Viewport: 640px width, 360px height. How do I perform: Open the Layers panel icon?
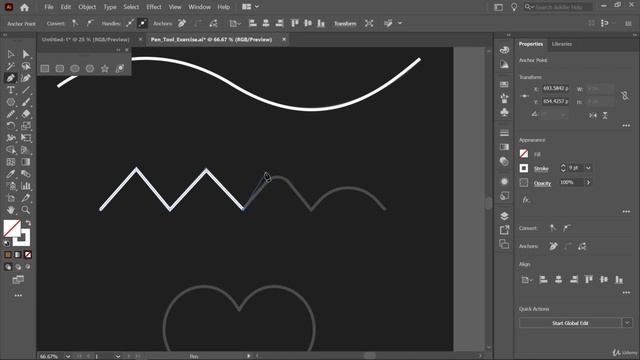pyautogui.click(x=504, y=216)
